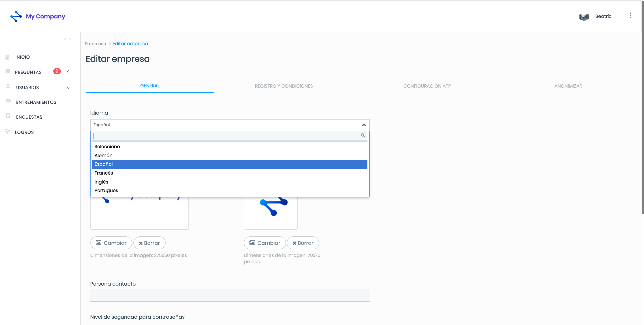Click the My Company logo icon
644x325 pixels.
point(16,16)
